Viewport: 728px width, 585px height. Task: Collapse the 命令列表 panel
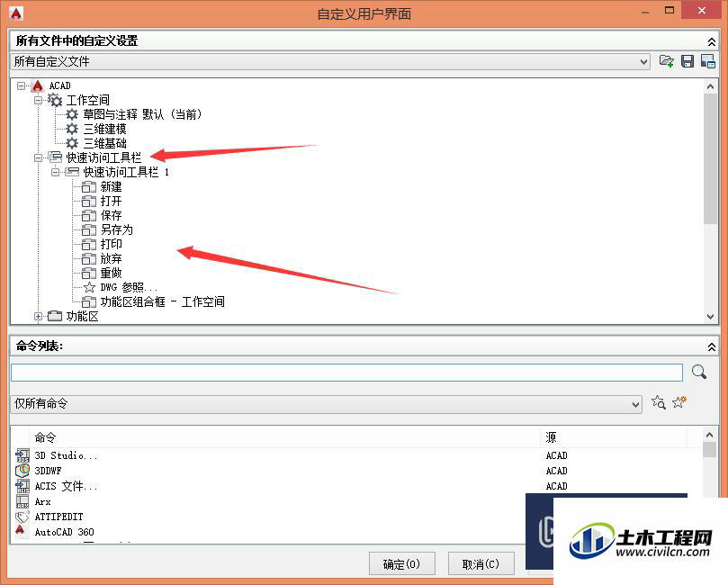coord(711,346)
